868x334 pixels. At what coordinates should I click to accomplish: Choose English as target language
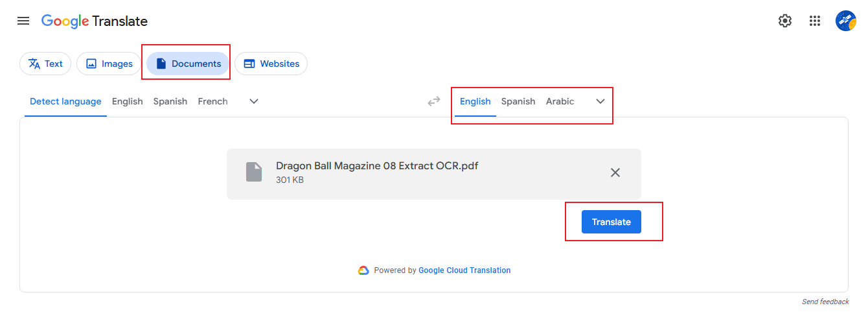[x=475, y=101]
